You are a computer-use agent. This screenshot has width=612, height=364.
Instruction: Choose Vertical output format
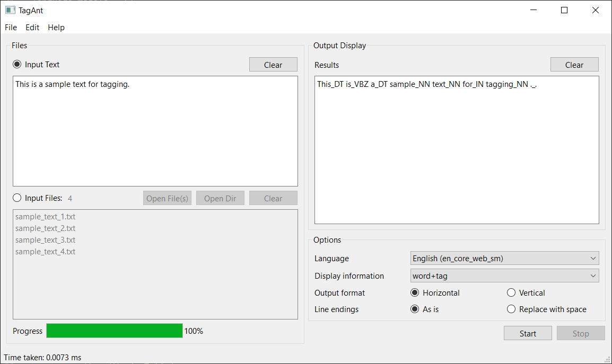511,293
